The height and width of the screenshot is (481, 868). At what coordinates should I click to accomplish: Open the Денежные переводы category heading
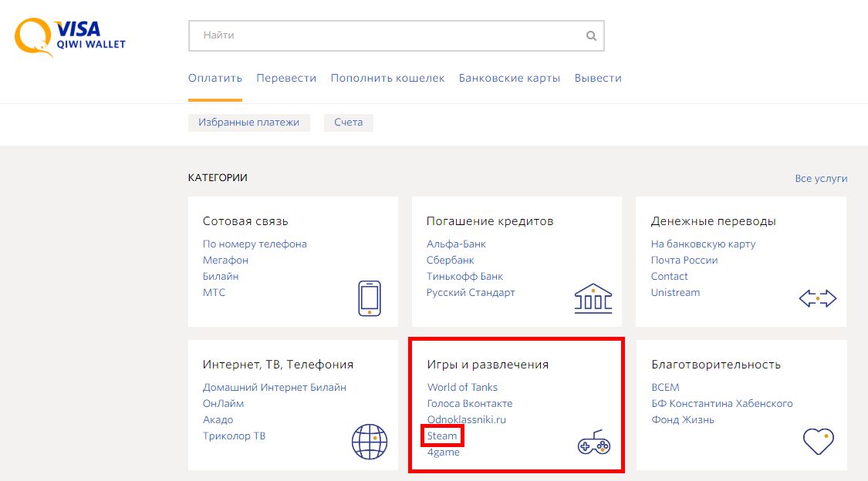click(x=713, y=221)
